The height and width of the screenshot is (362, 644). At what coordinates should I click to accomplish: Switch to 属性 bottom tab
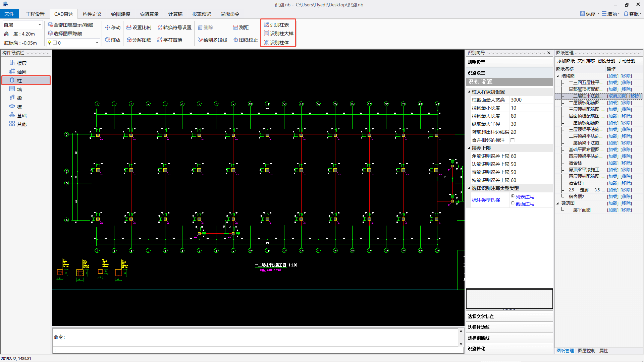[x=604, y=351]
